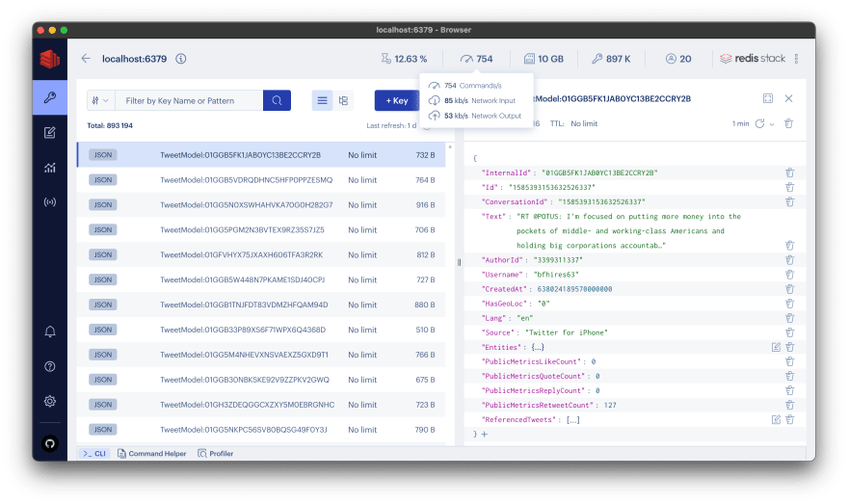The height and width of the screenshot is (504, 848).
Task: Open the CLI tab at the bottom
Action: point(94,454)
